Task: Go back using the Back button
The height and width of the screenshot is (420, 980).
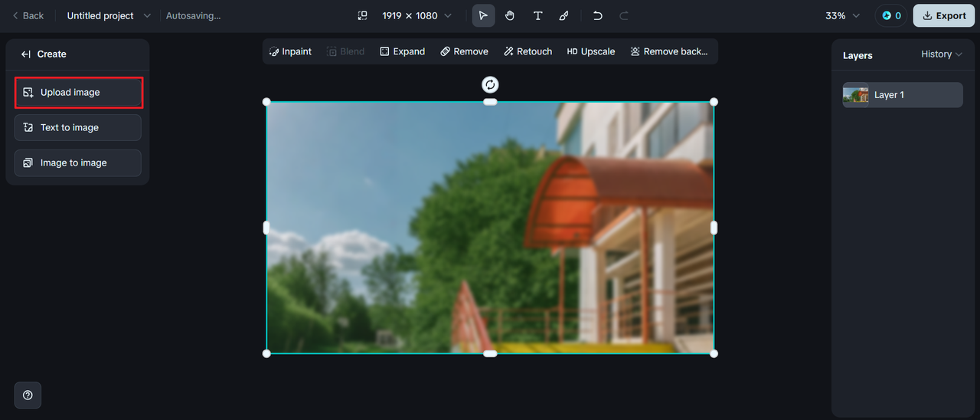Action: click(28, 15)
